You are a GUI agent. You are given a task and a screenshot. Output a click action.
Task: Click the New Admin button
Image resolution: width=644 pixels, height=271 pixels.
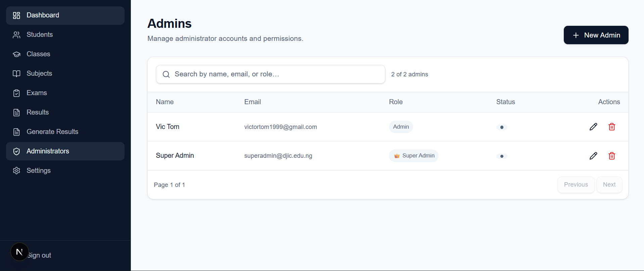[596, 35]
